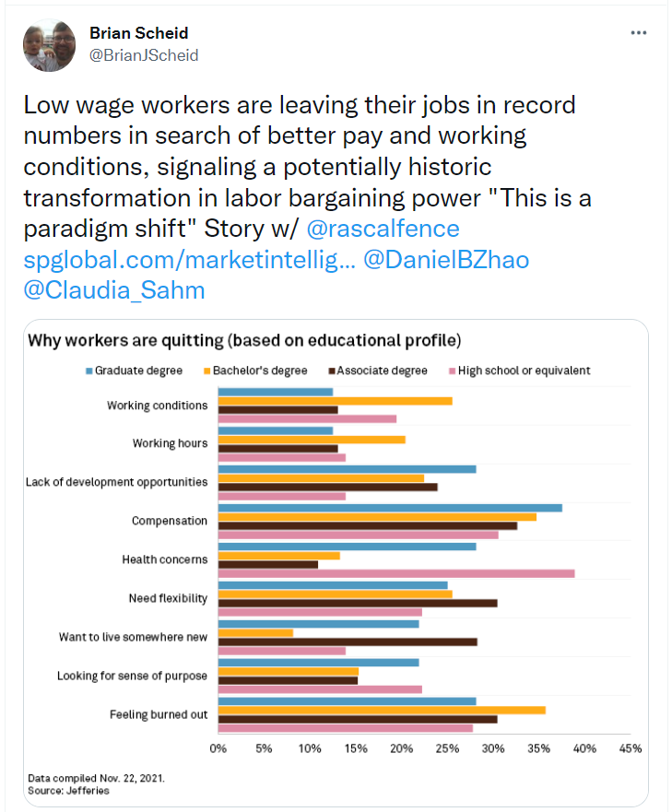Open the Brian Scheid display name link
Image resolution: width=672 pixels, height=812 pixels.
click(138, 33)
